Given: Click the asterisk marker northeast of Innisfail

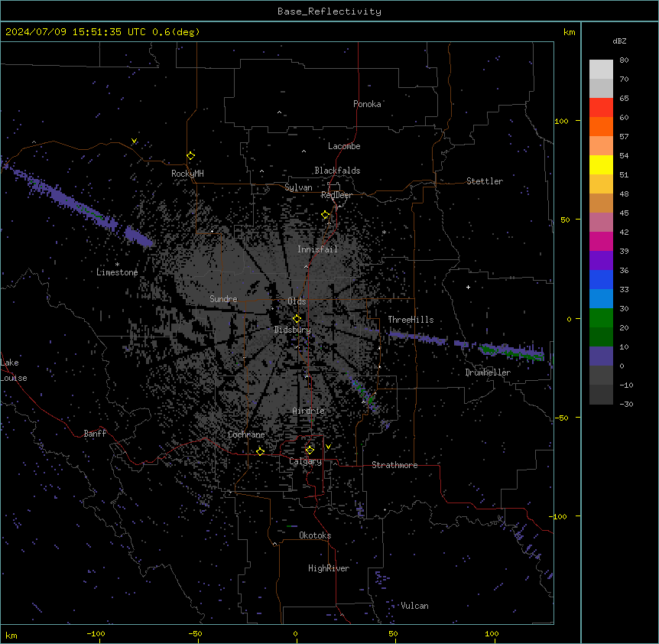Looking at the screenshot, I should click(x=384, y=233).
